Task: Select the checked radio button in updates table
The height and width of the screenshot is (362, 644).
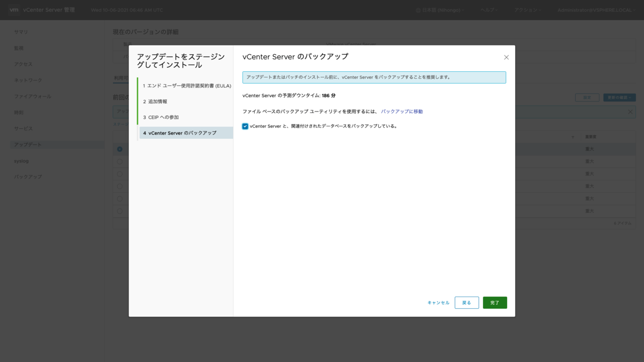Action: 120,149
